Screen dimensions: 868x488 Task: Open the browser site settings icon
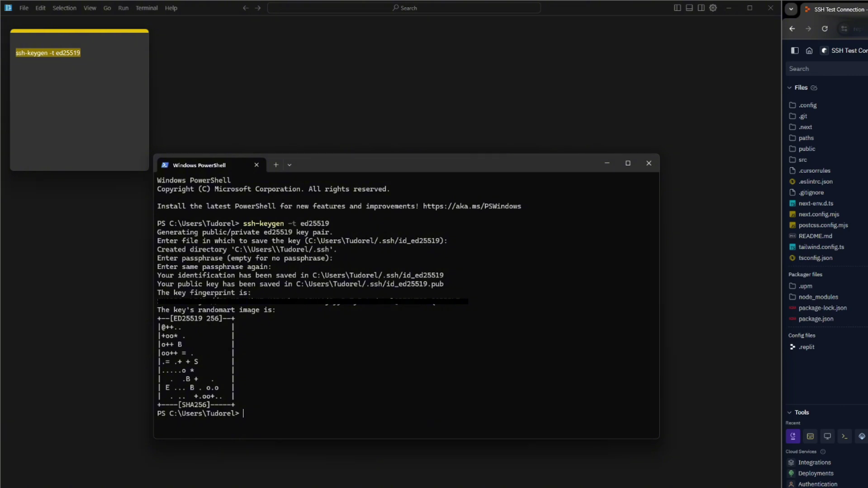click(844, 28)
